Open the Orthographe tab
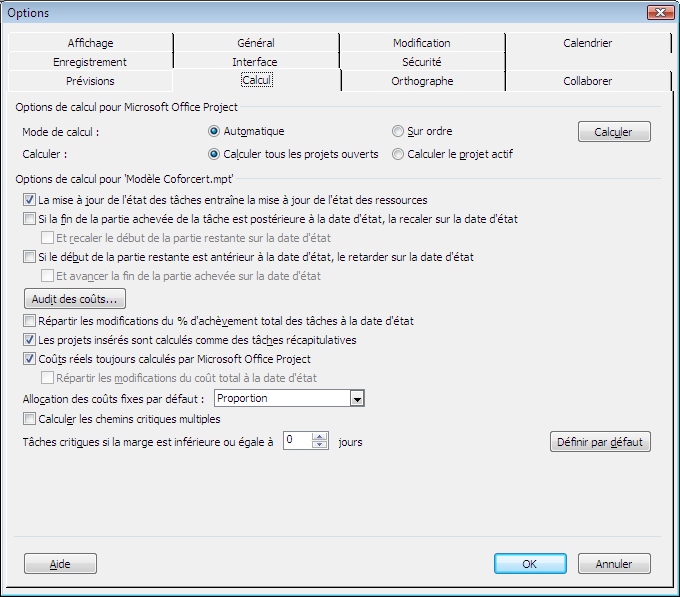680x597 pixels. click(422, 81)
